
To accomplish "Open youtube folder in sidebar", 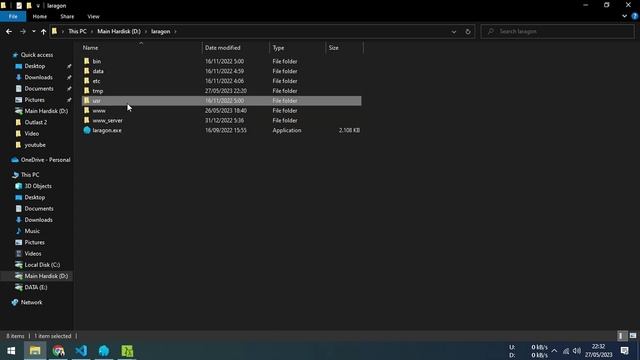I will click(x=35, y=145).
